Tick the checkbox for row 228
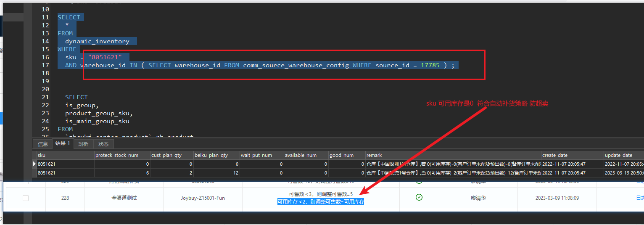Screen dimensions: 644x225 [26, 198]
